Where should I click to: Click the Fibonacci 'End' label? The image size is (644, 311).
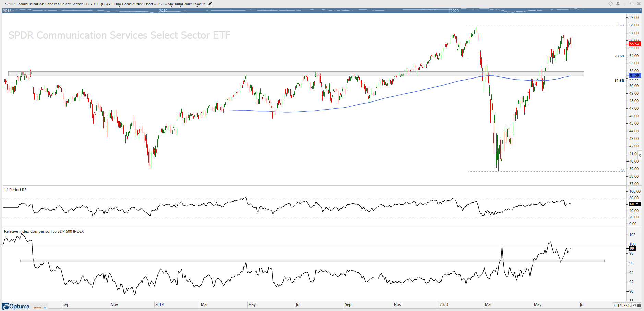click(x=621, y=170)
